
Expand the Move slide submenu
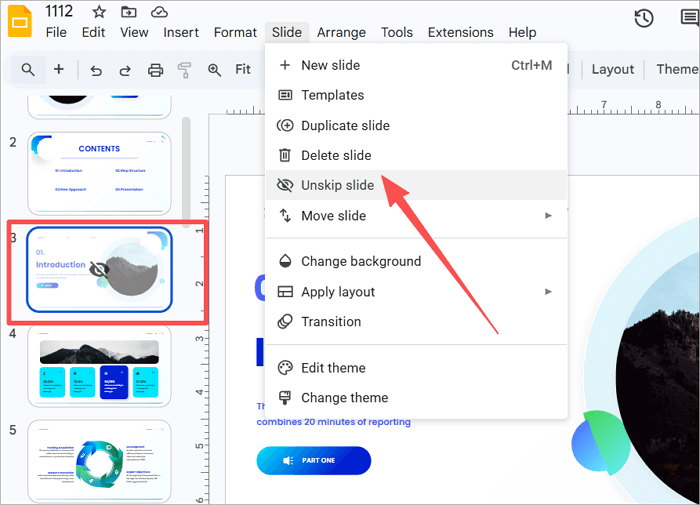pos(416,216)
